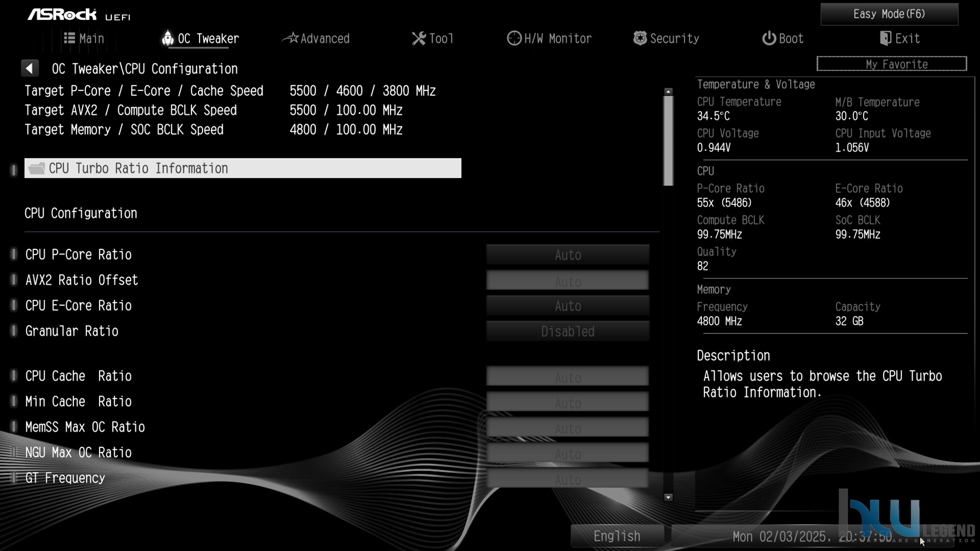Open NGU Max OC Ratio value field
The height and width of the screenshot is (551, 980).
tap(567, 453)
